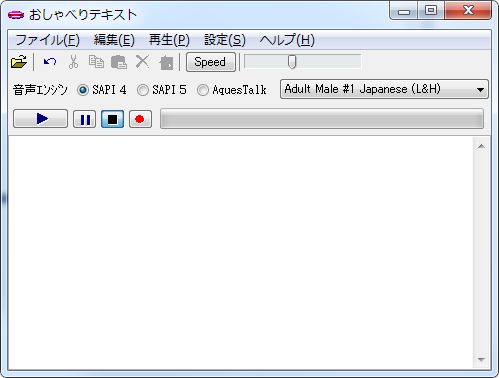The width and height of the screenshot is (499, 378).
Task: Click the おしゃべりテキスト lips title icon
Action: (x=16, y=15)
